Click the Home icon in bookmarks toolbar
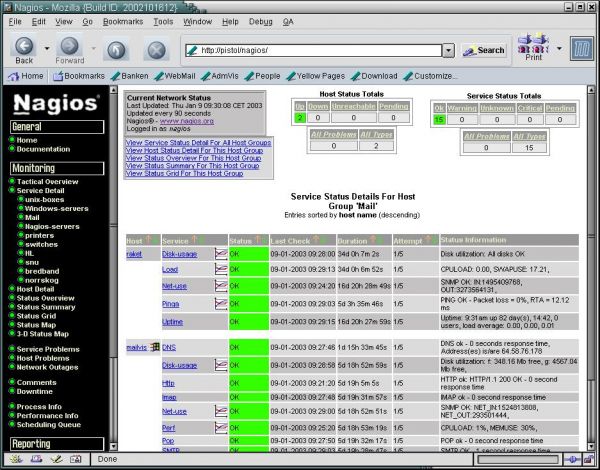 click(26, 75)
